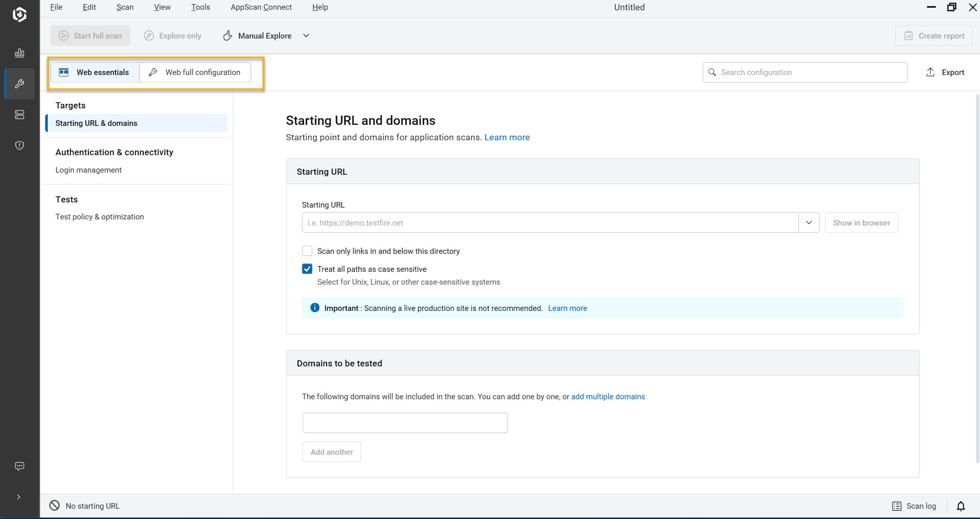This screenshot has width=980, height=519.
Task: Select Login management in the sidebar
Action: [x=88, y=170]
